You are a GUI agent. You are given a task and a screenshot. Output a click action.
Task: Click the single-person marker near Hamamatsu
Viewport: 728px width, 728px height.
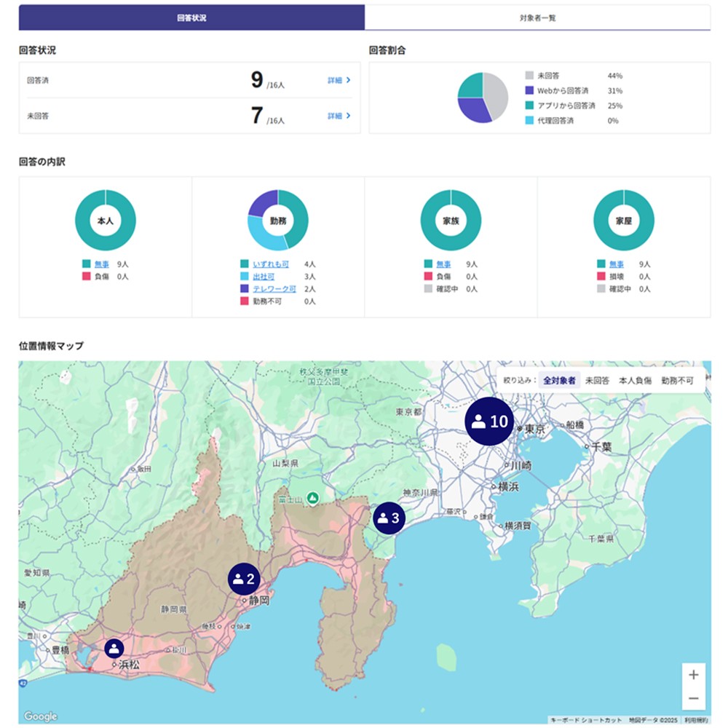pyautogui.click(x=114, y=648)
